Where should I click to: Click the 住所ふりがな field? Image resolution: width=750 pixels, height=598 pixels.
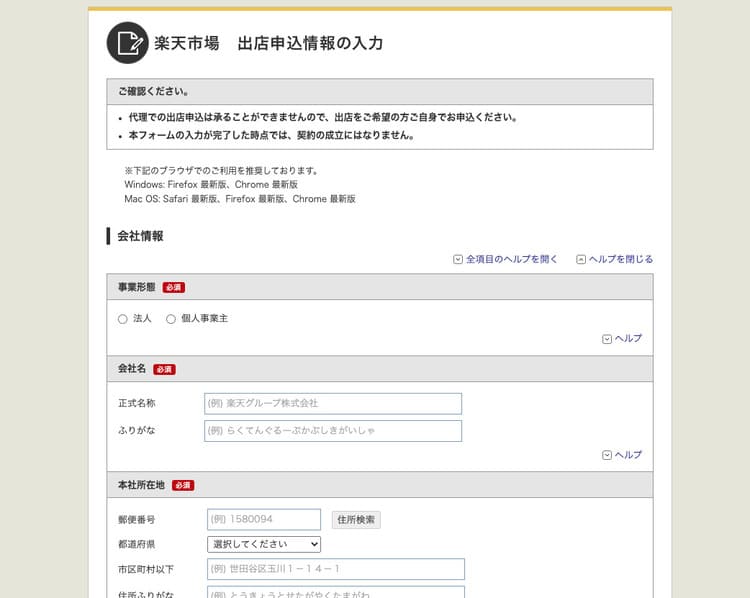coord(336,593)
